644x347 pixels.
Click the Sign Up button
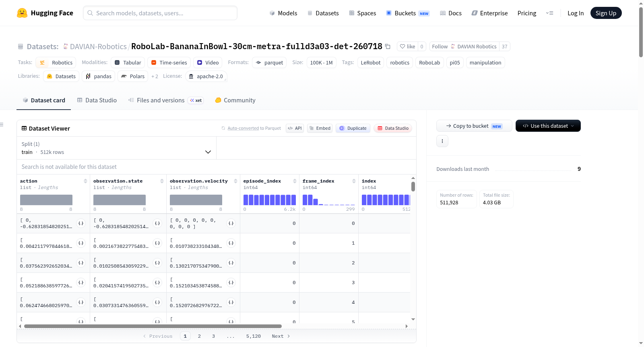tap(606, 13)
